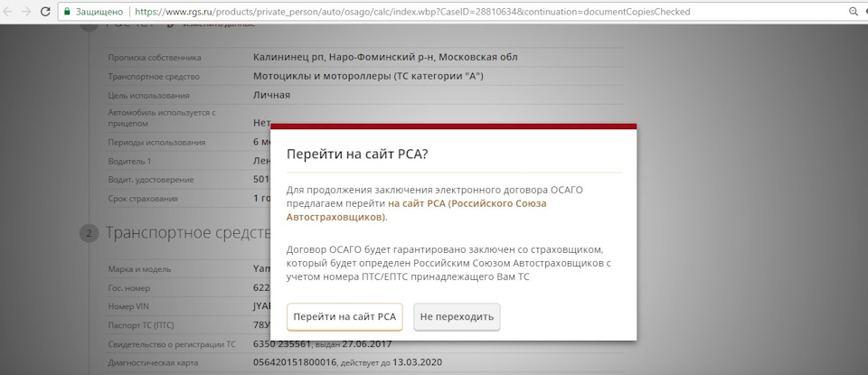
Task: Click the green secure padlock icon
Action: (x=67, y=11)
